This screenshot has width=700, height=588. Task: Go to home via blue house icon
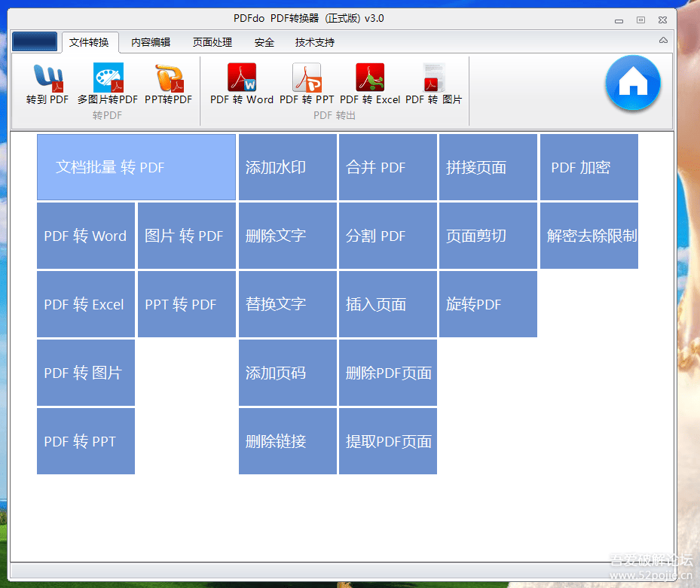633,83
